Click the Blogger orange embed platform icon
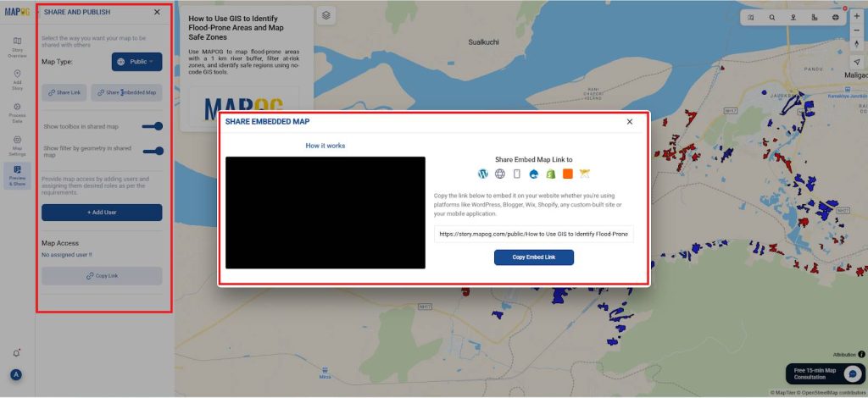Viewport: 868px width, 398px height. tap(567, 174)
